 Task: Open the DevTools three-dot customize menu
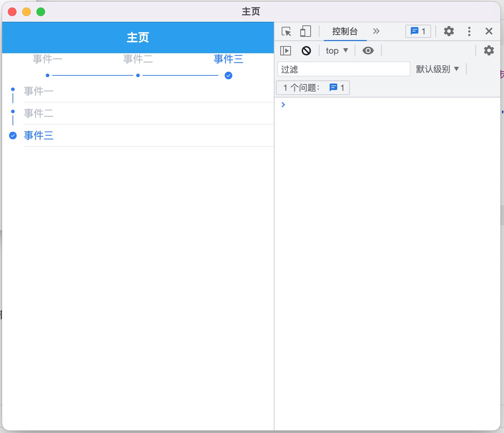(469, 31)
